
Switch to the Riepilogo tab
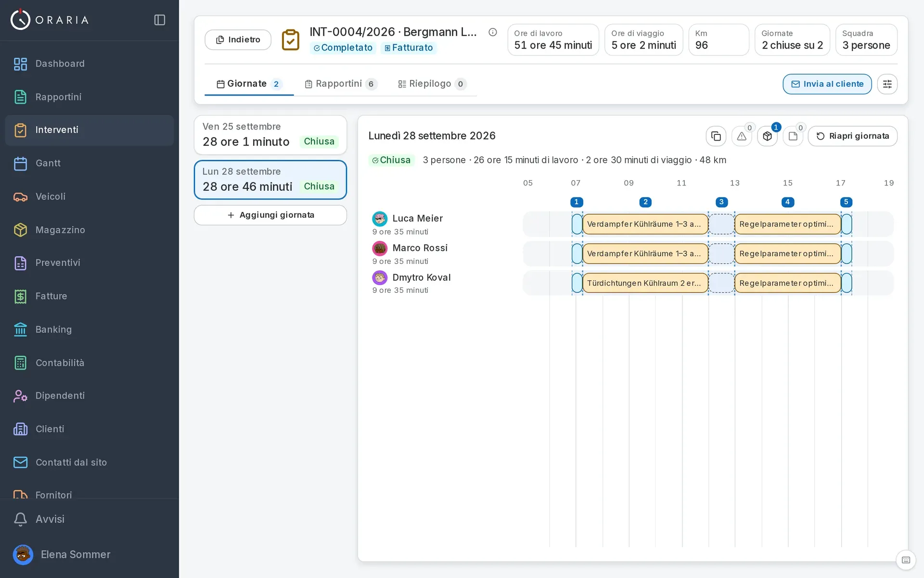pyautogui.click(x=432, y=84)
